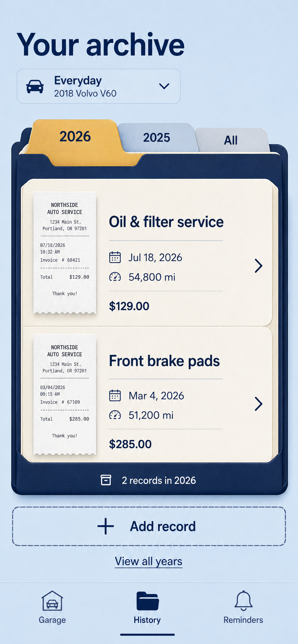Click the archive box icon beside record count

pyautogui.click(x=106, y=480)
